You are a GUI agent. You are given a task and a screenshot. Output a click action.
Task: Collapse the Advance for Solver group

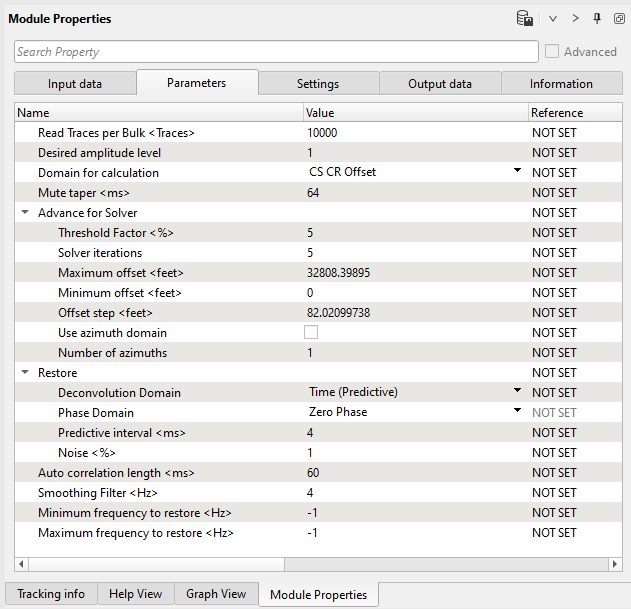(24, 213)
